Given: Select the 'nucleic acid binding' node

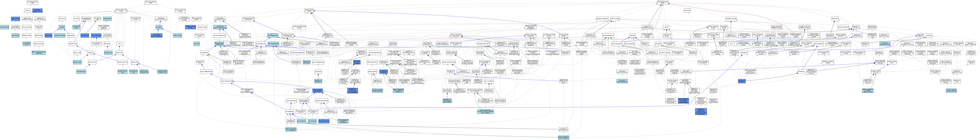Looking at the screenshot, I should 39,27.
